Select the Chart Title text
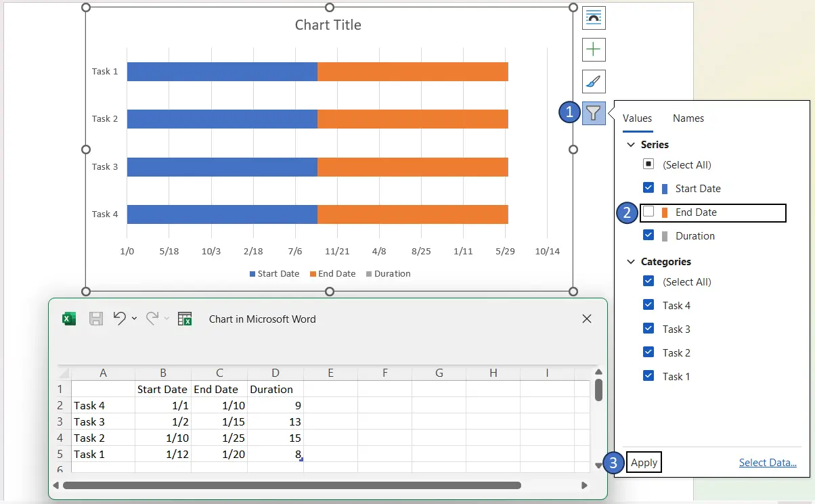This screenshot has width=815, height=504. click(328, 25)
